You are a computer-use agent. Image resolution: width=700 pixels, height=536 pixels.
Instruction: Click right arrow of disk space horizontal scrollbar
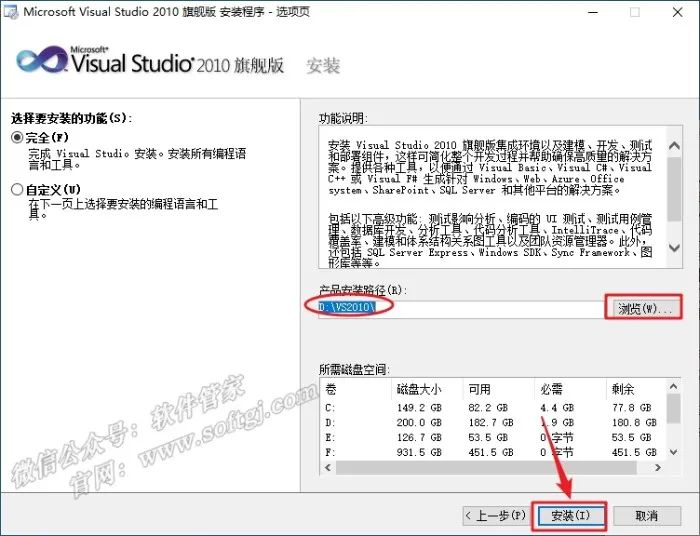pos(657,467)
